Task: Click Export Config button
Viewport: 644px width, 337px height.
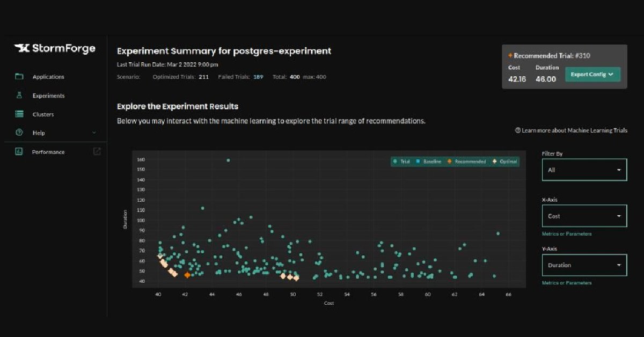Action: click(592, 75)
